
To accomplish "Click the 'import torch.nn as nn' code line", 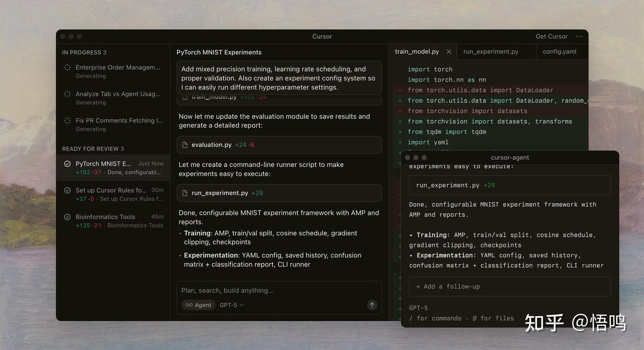I will coord(446,80).
